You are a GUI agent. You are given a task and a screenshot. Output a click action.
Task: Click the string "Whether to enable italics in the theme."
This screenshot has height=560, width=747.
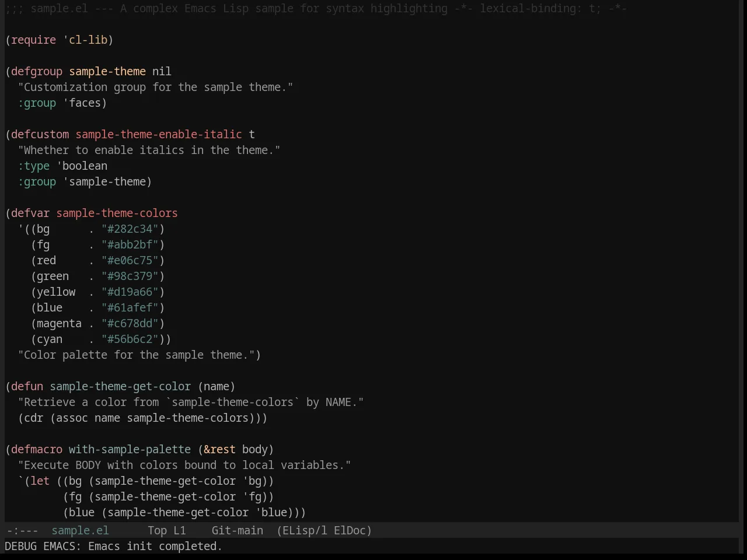pyautogui.click(x=149, y=150)
